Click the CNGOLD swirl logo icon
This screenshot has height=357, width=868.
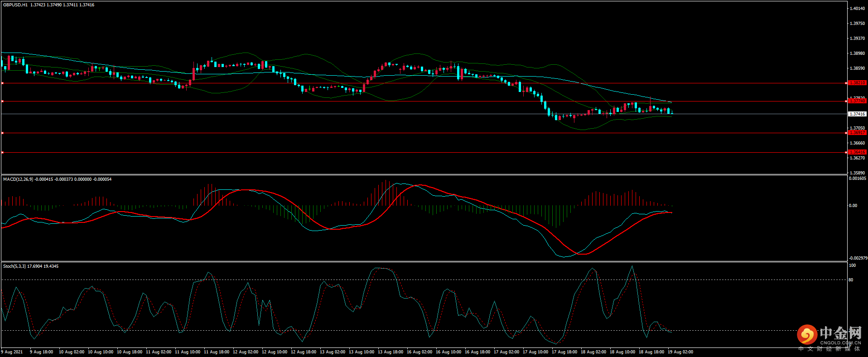tap(807, 335)
